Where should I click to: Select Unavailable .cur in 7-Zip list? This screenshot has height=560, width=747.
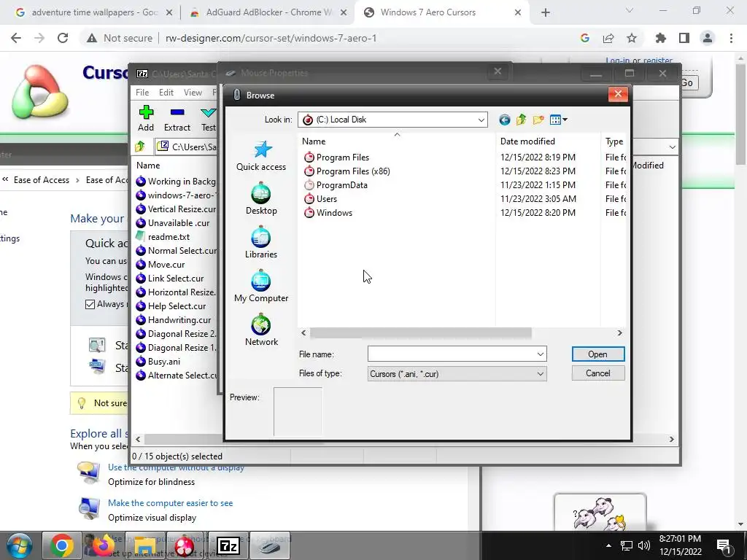coord(172,223)
